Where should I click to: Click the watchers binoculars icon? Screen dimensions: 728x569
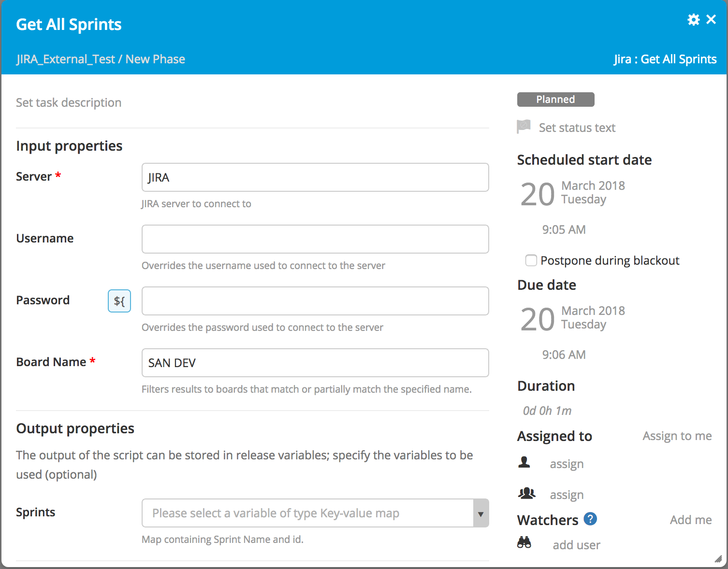tap(524, 542)
